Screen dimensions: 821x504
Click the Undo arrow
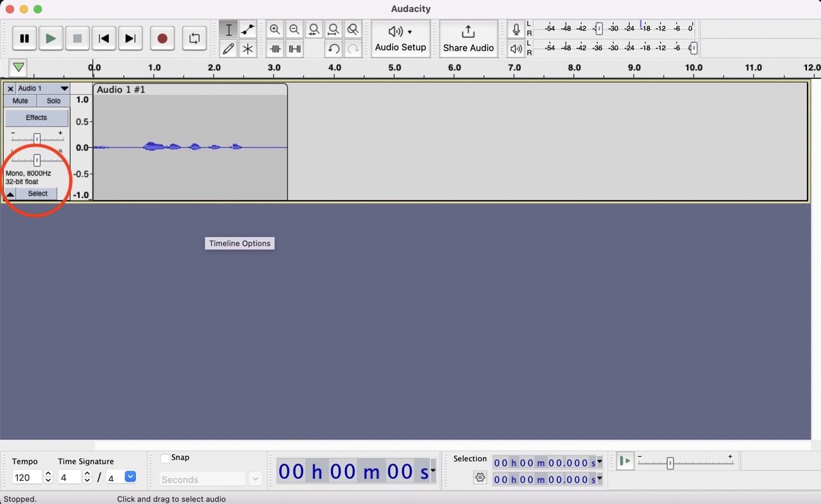(334, 49)
